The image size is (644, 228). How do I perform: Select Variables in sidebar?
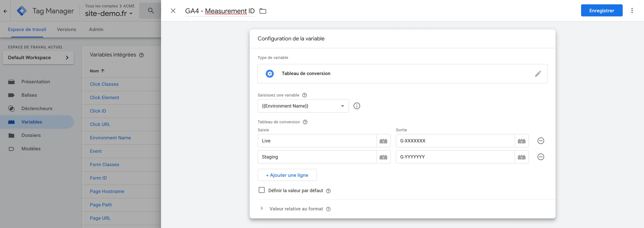tap(37, 122)
